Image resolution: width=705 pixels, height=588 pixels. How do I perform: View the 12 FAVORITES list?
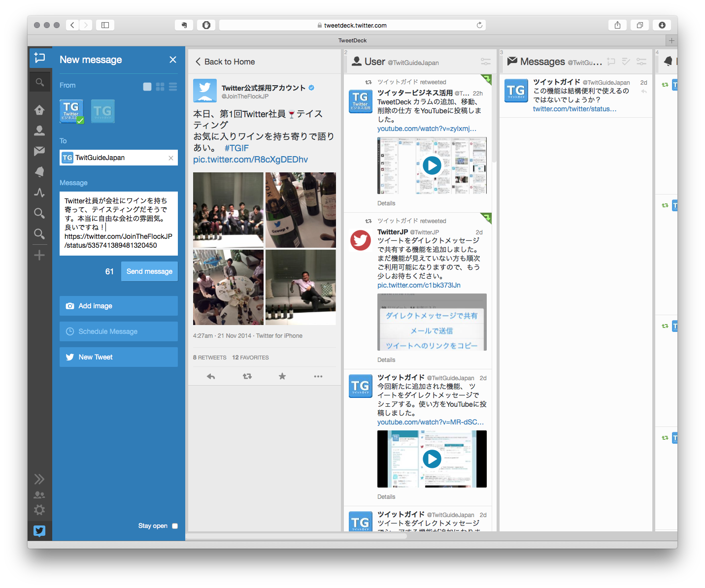coord(250,358)
